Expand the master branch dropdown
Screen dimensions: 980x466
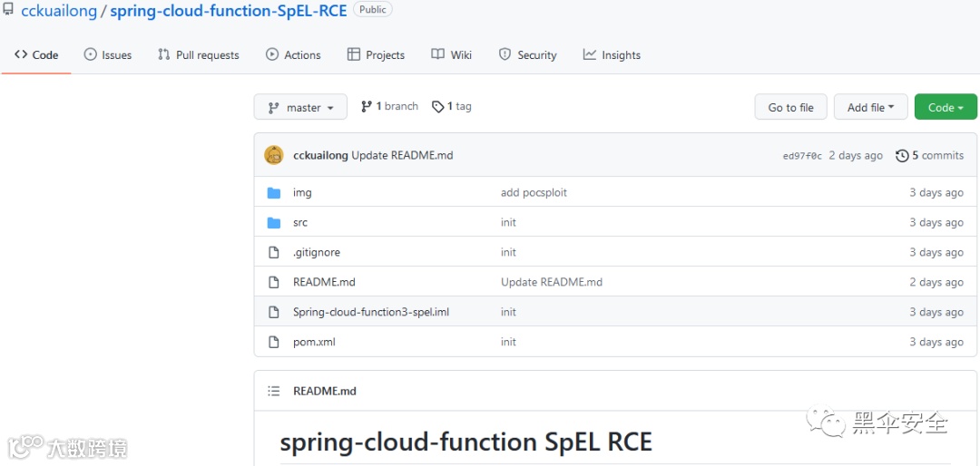pyautogui.click(x=301, y=108)
